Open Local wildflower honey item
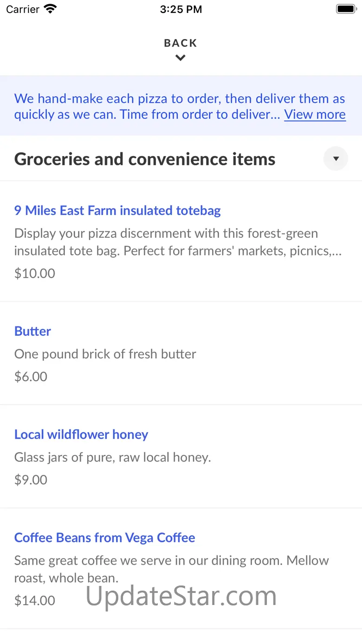The width and height of the screenshot is (362, 644). tap(81, 434)
